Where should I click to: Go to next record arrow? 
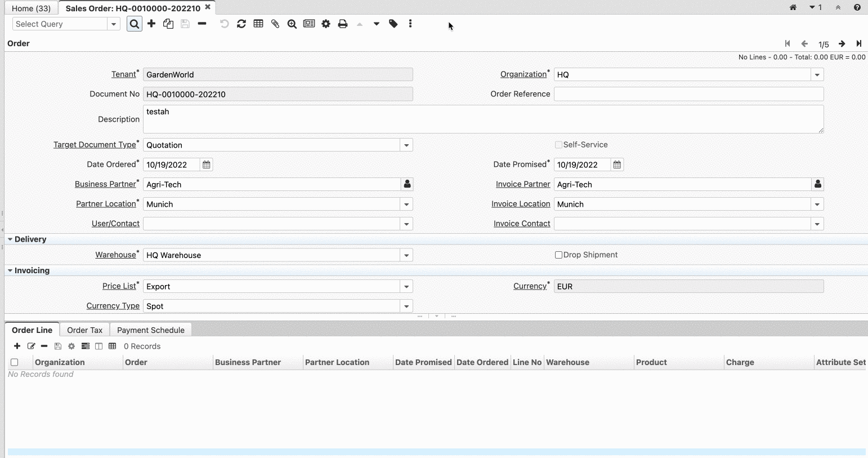842,44
